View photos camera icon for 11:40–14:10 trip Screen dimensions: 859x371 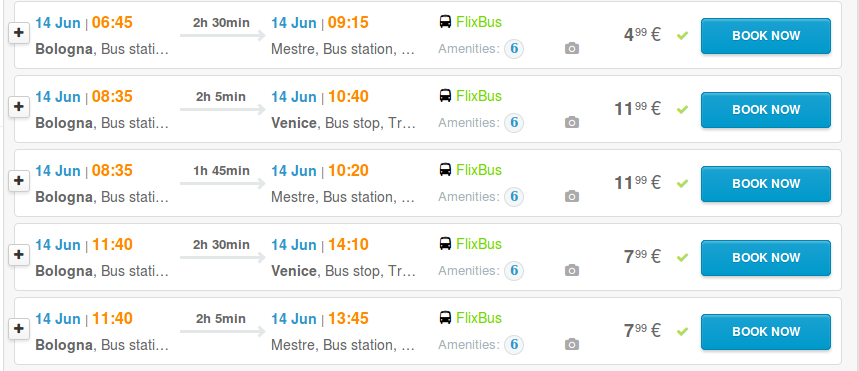tap(571, 271)
